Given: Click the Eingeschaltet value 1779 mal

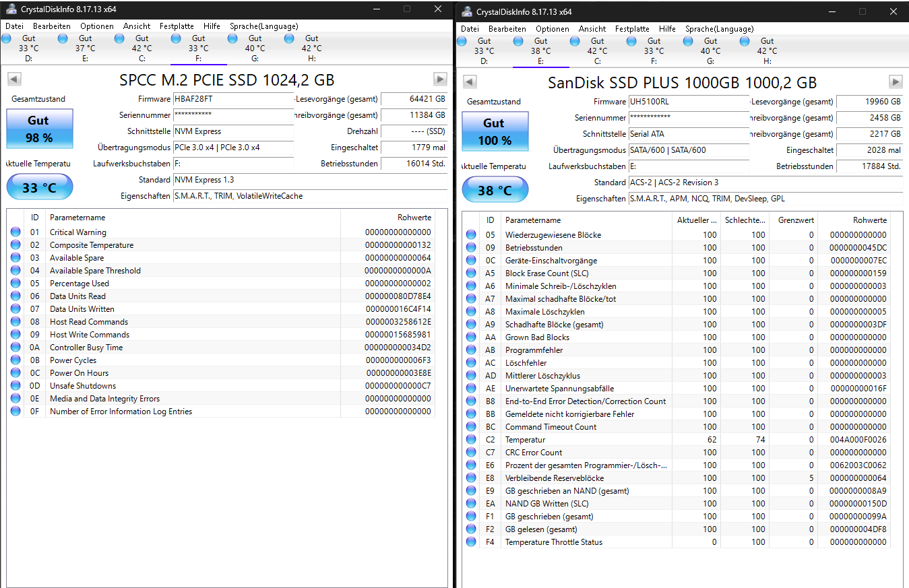Looking at the screenshot, I should pos(414,148).
